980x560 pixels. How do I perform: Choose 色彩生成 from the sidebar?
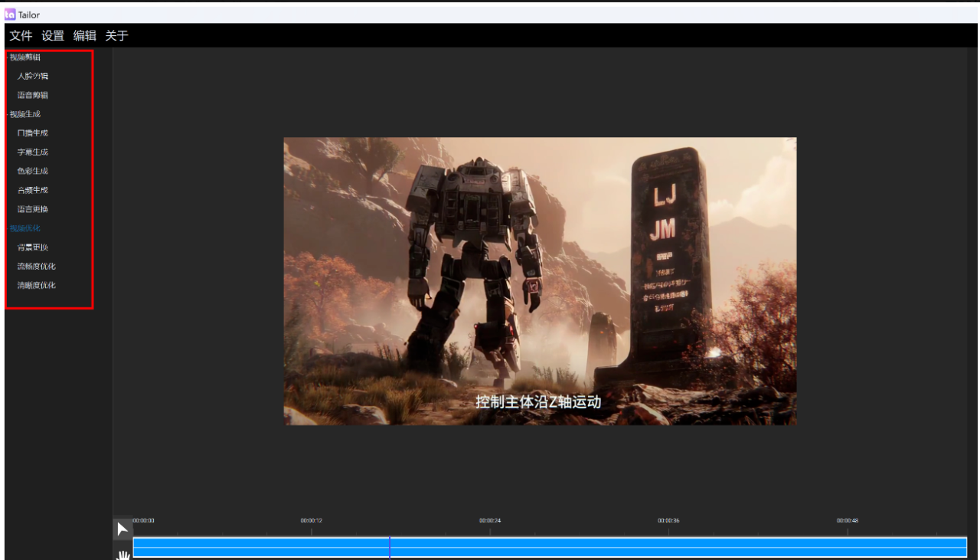(33, 172)
